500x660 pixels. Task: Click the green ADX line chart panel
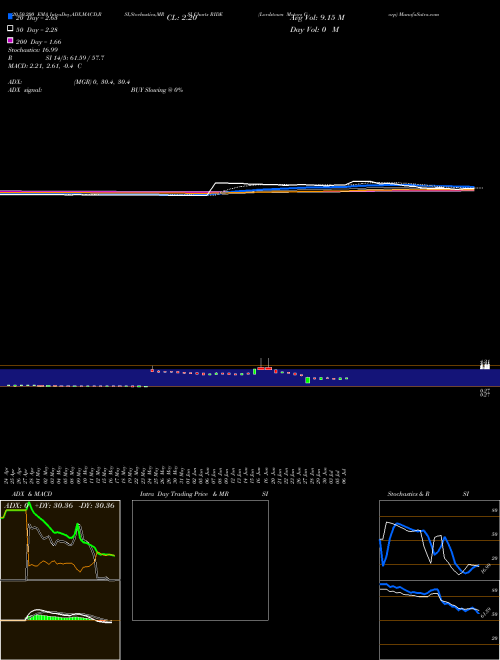pos(60,540)
